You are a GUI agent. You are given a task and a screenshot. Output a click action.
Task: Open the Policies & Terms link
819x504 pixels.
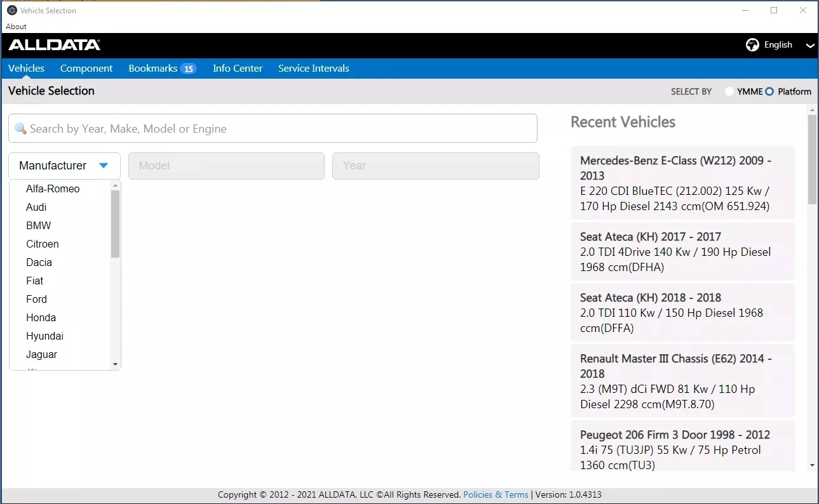tap(496, 494)
